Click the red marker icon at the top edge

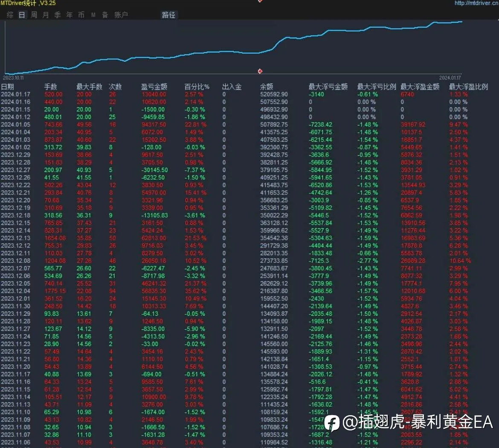260,1
